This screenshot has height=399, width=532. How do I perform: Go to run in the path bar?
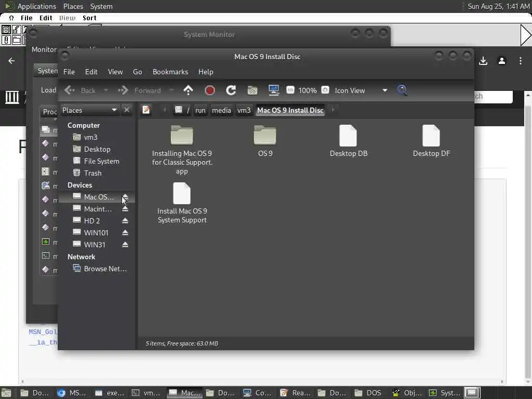[200, 110]
